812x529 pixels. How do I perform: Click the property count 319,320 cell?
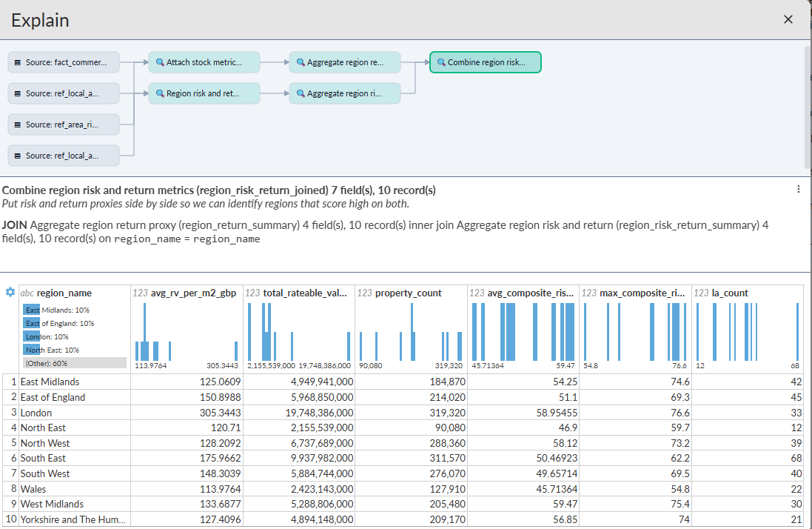[411, 413]
